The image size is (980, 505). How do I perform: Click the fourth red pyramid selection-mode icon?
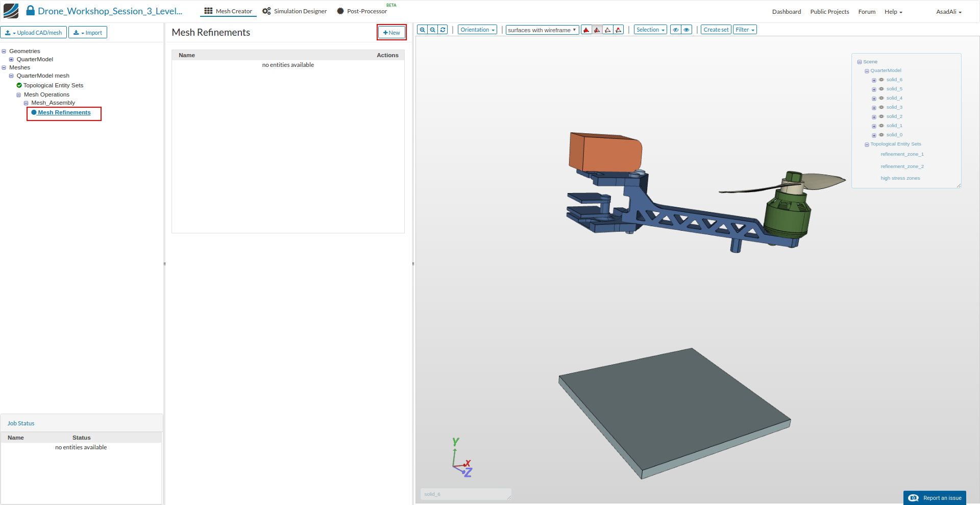click(619, 30)
